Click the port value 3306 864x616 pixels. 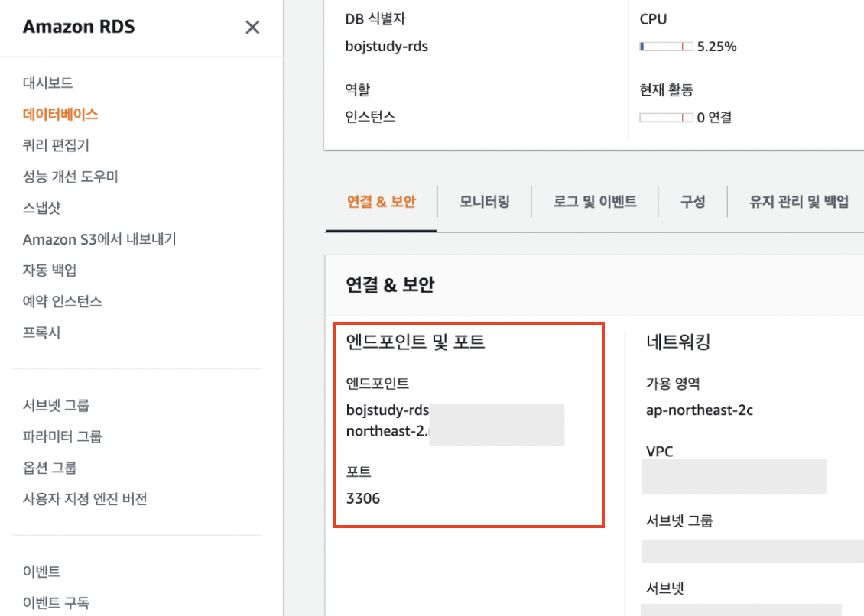(x=363, y=498)
